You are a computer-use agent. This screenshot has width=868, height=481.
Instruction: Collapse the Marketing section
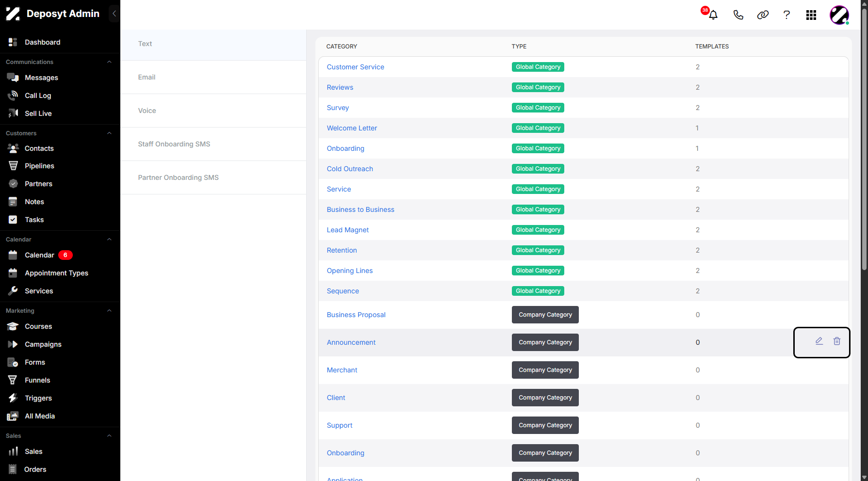point(109,311)
